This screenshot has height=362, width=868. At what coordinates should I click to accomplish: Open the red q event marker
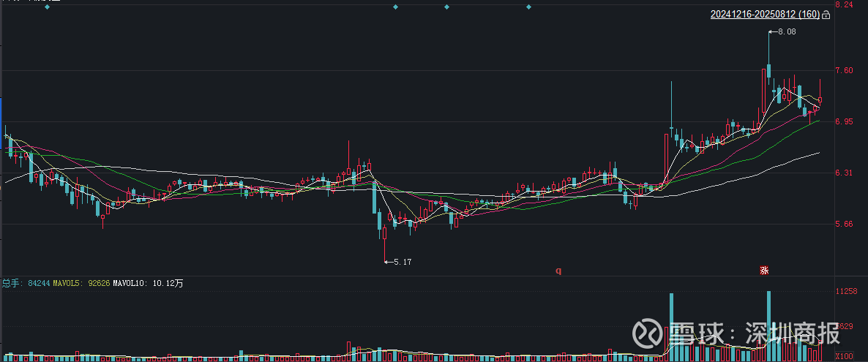[559, 271]
